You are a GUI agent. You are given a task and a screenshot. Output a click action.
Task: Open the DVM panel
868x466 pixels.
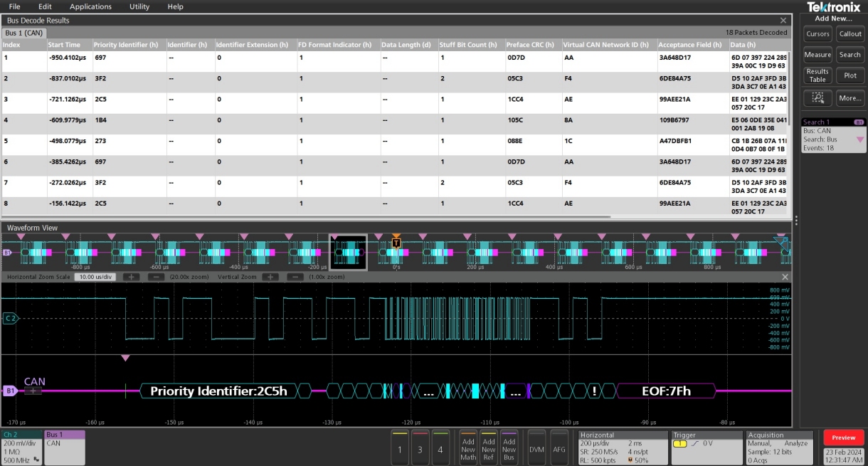536,448
